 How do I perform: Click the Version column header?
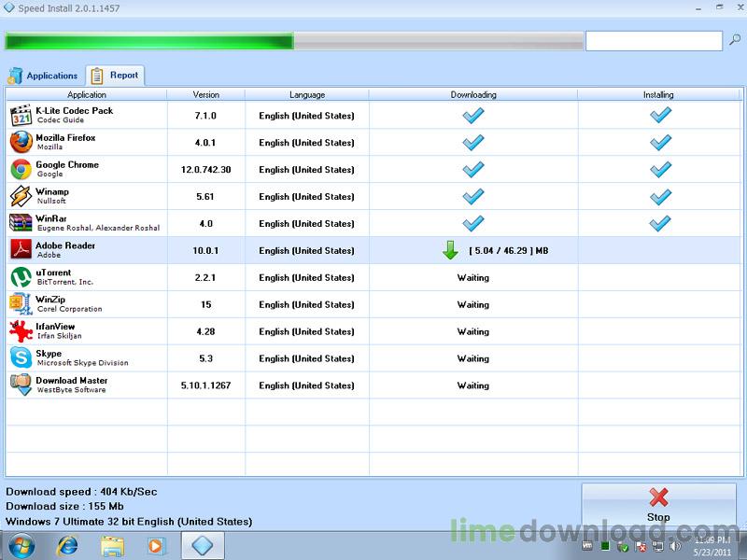(x=205, y=95)
